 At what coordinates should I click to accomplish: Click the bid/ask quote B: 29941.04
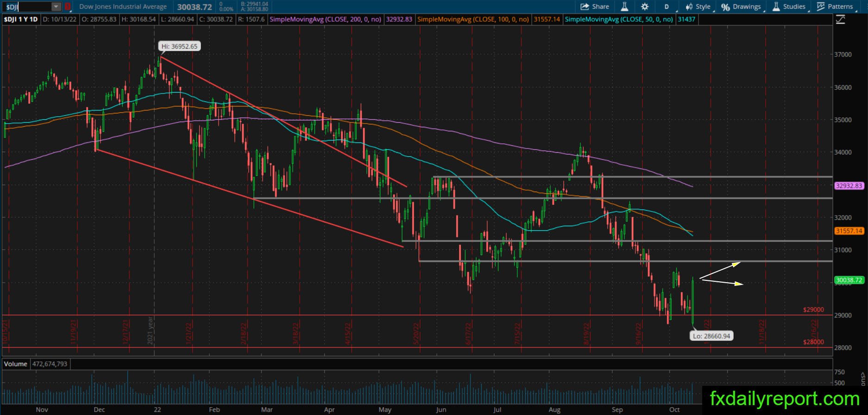254,4
